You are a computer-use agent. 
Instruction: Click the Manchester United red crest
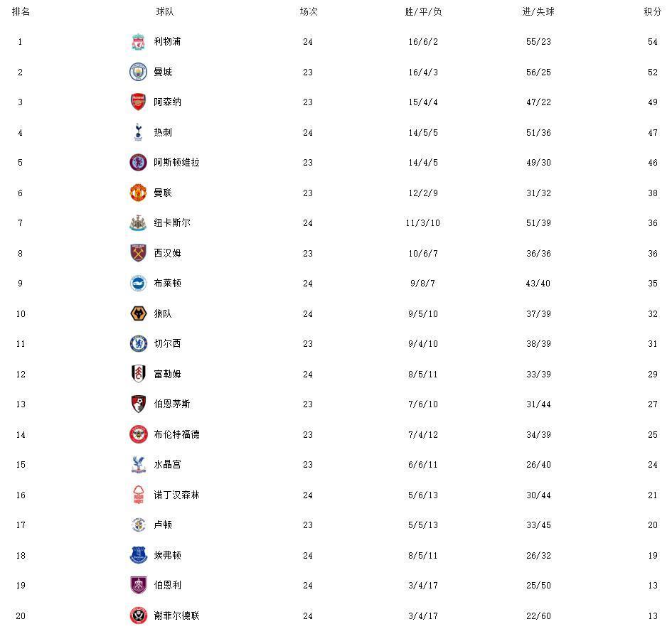138,193
